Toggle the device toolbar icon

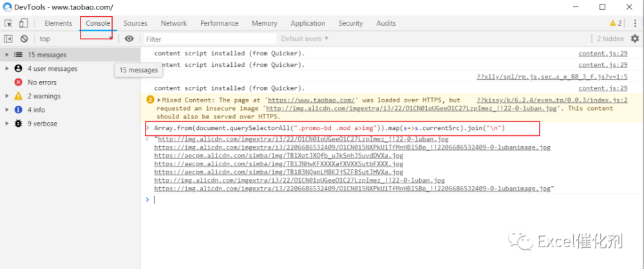(x=23, y=23)
